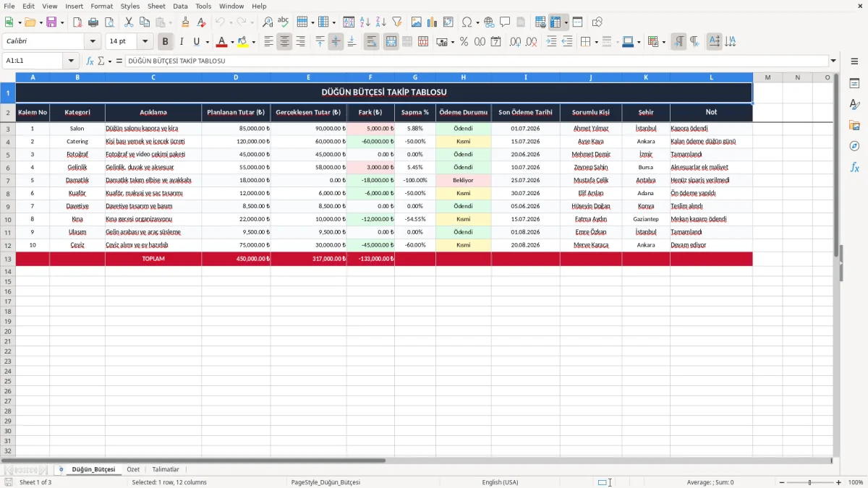Select column H header

463,77
